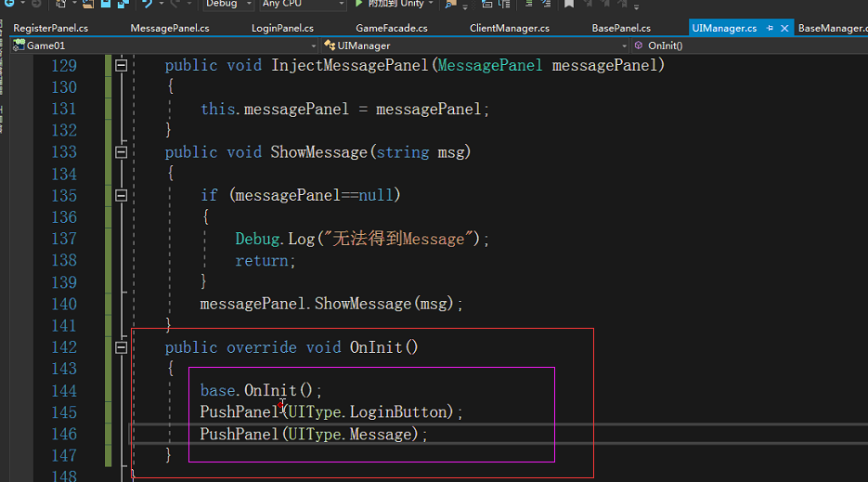The image size is (868, 482).
Task: Switch to the ClientManager.cs tab
Action: click(x=510, y=28)
